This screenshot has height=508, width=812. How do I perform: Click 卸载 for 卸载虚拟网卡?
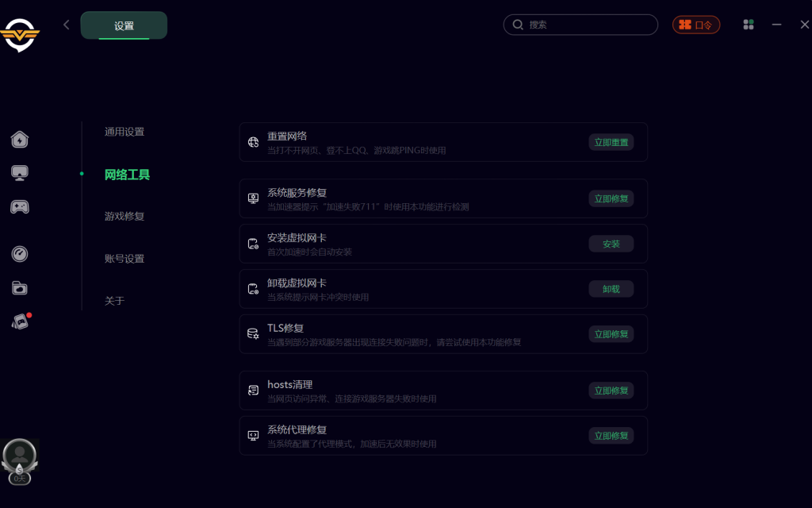(611, 289)
